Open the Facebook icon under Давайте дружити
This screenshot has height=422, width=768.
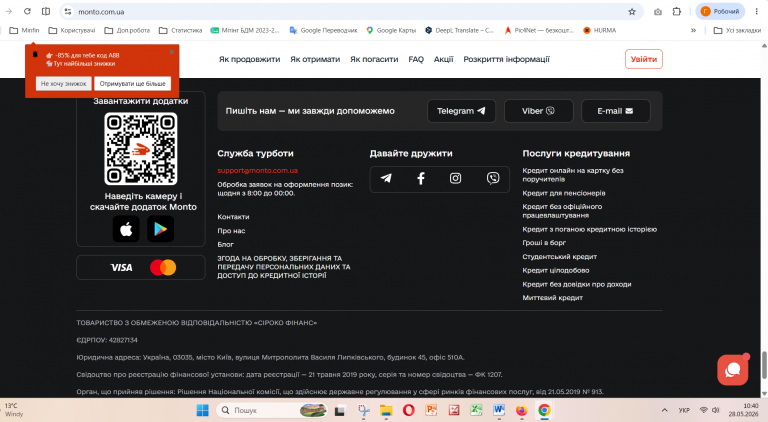point(421,178)
